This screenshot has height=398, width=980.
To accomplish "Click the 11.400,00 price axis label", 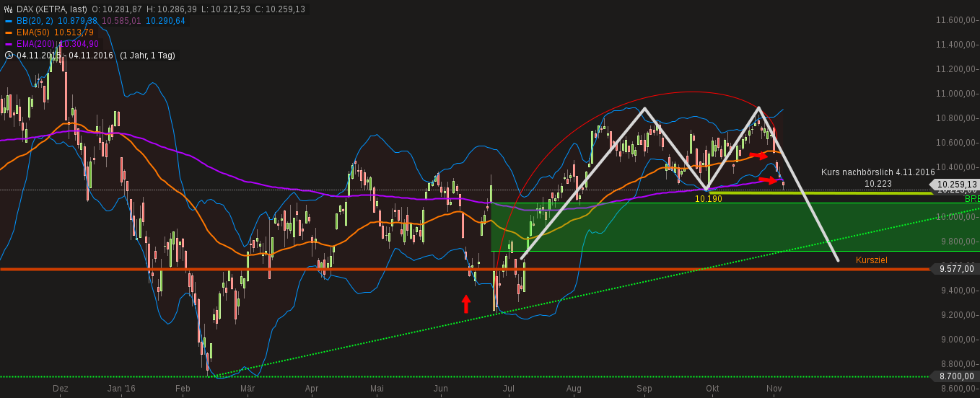I will pos(955,45).
